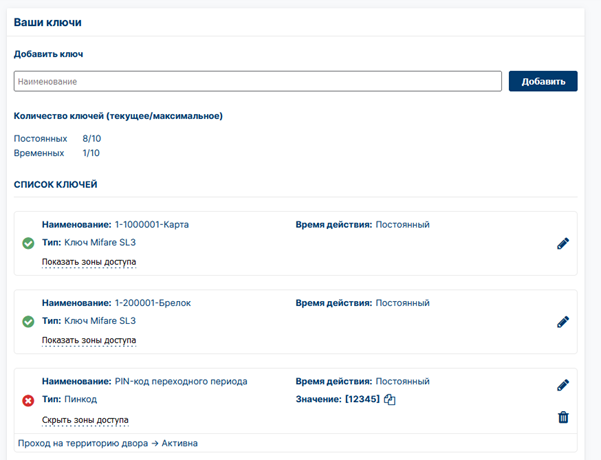Image resolution: width=601 pixels, height=460 pixels.
Task: Click the 1-200001-Брелок key name
Action: 153,303
